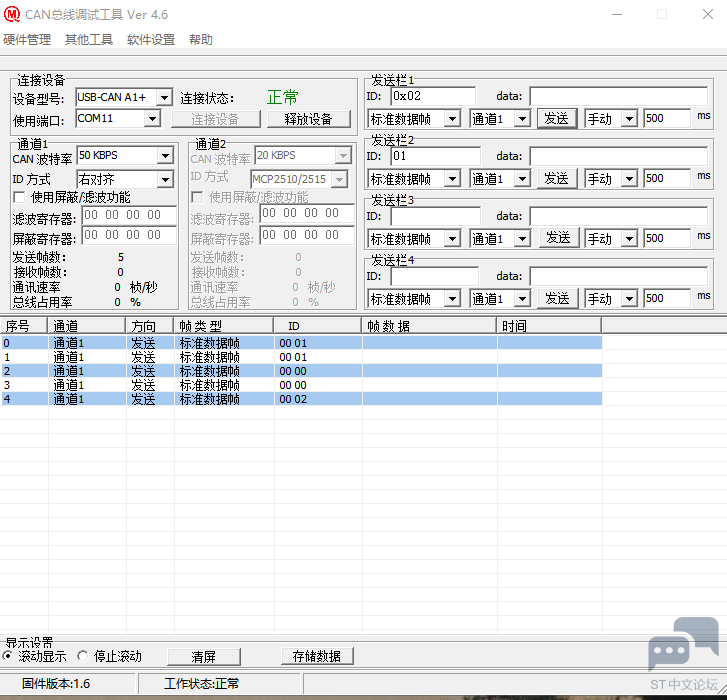Open 发送栏1 手动 send mode dropdown

(629, 119)
